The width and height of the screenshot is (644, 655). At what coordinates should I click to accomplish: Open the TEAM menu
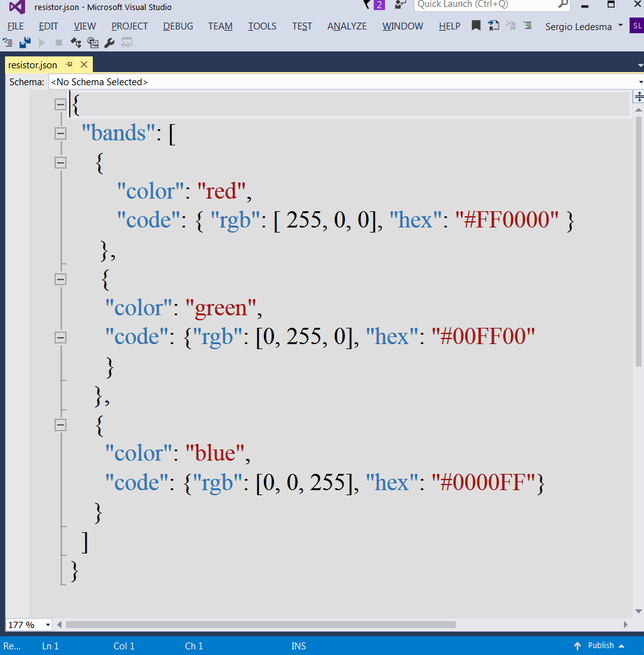pos(220,26)
